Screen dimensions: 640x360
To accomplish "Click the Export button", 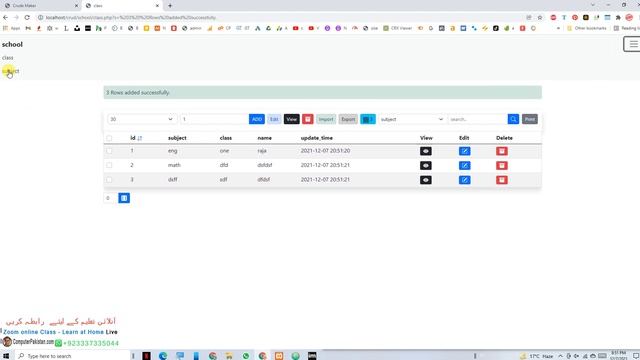I will tap(348, 119).
